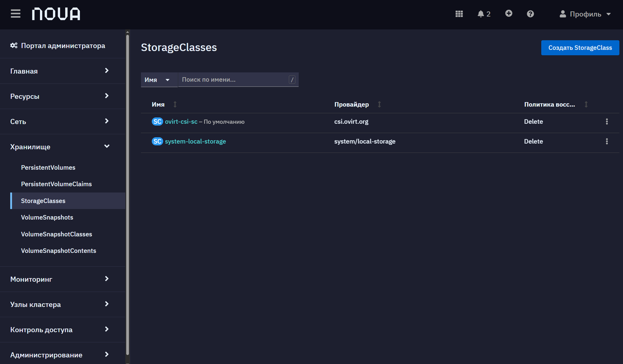The image size is (623, 364).
Task: Click SC badge beside system-local-storage
Action: pyautogui.click(x=157, y=141)
